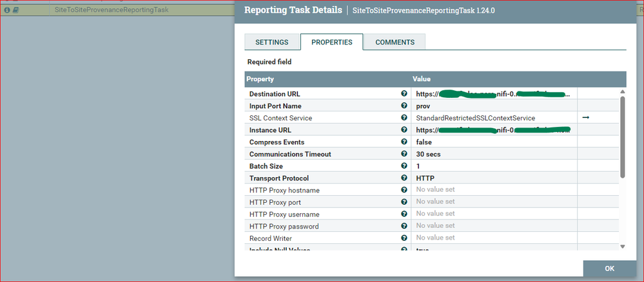Click the 'Required field' label

click(x=269, y=62)
